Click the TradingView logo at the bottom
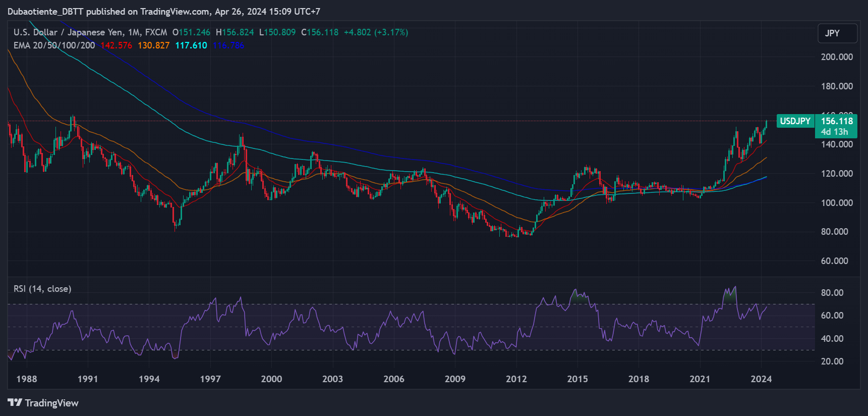 (x=43, y=402)
